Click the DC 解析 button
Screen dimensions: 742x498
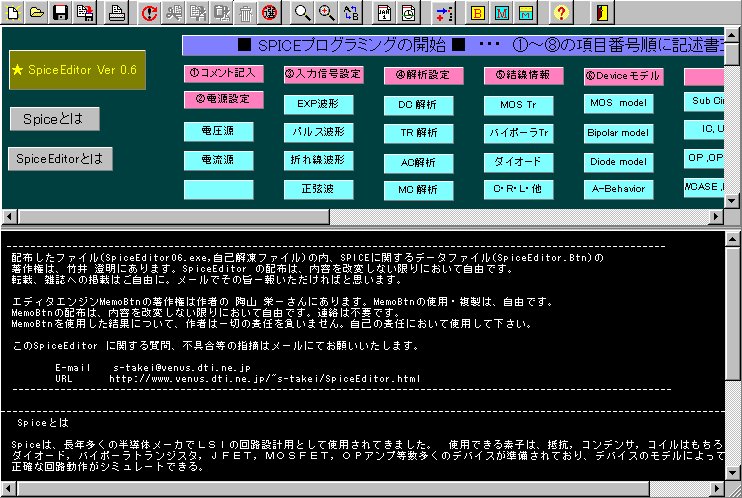(x=418, y=106)
